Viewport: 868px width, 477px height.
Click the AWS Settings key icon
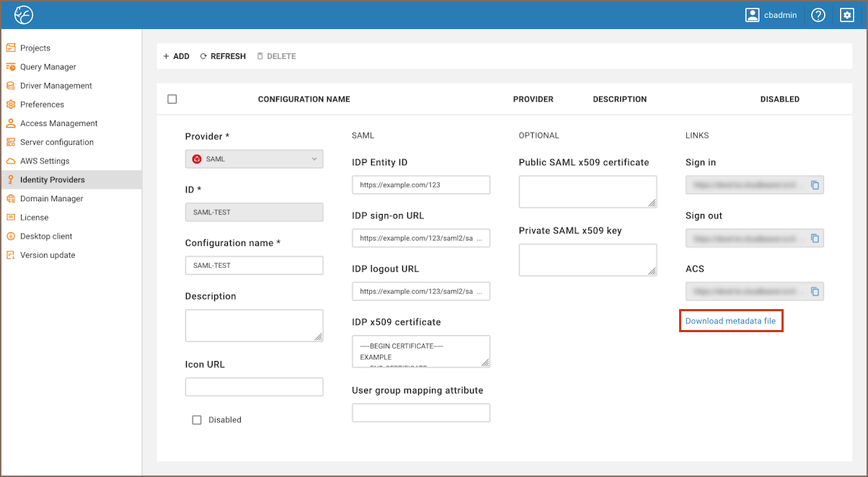click(x=12, y=161)
